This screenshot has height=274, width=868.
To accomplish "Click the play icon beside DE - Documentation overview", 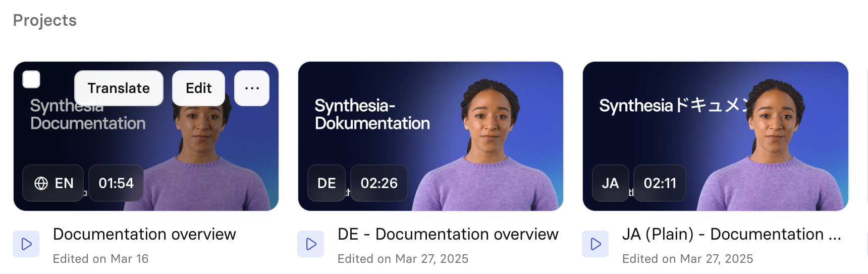I will pos(311,244).
